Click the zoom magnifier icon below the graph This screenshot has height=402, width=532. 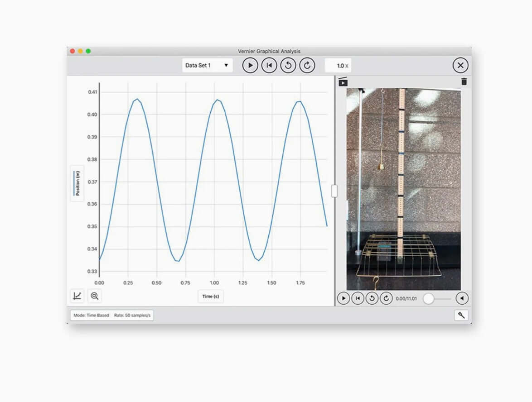pos(94,296)
